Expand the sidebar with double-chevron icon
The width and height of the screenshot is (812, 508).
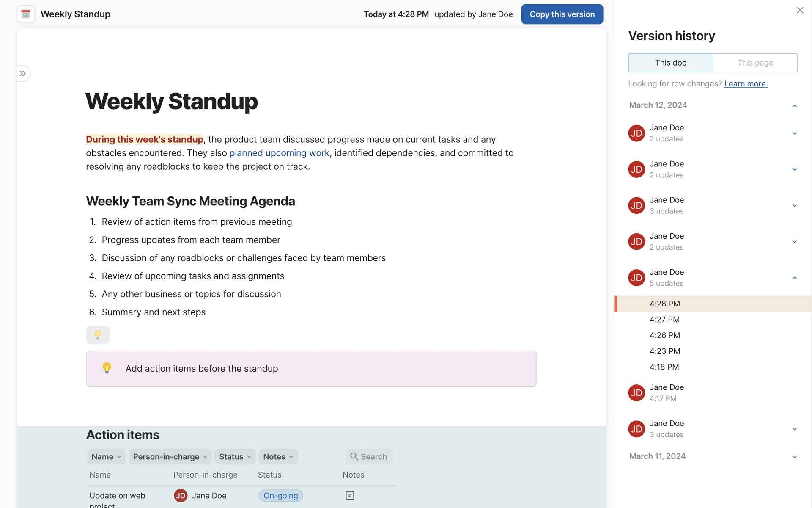pyautogui.click(x=23, y=73)
